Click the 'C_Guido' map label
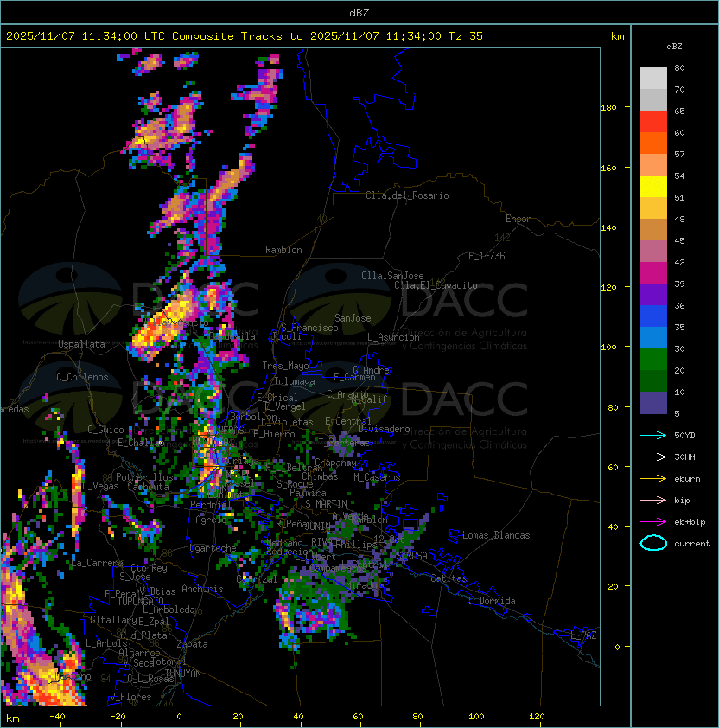This screenshot has height=728, width=719. click(x=105, y=430)
